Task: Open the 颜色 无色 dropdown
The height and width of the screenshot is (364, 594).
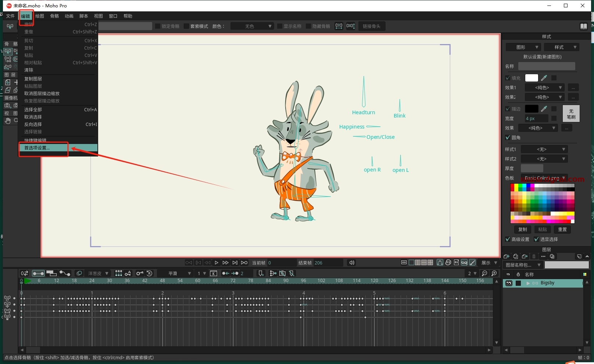Action: pos(252,26)
